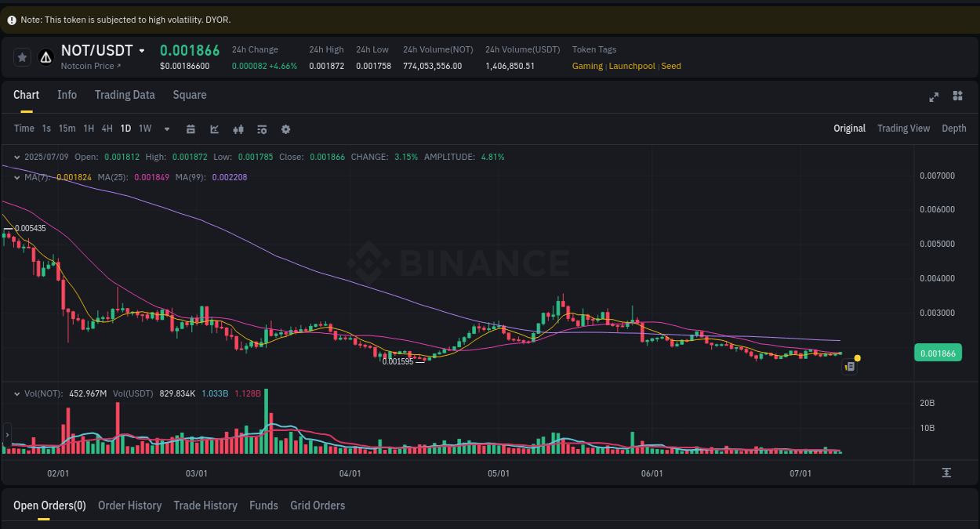The image size is (980, 529).
Task: Collapse the MA indicators row
Action: (x=16, y=177)
